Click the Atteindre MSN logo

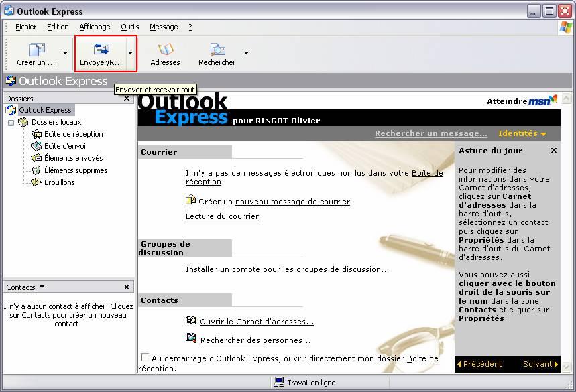(542, 101)
